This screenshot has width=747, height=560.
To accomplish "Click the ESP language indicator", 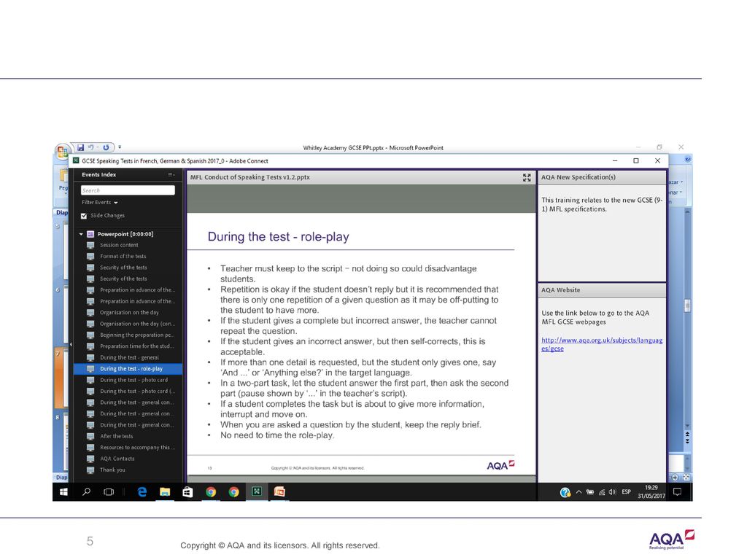I will click(x=626, y=492).
